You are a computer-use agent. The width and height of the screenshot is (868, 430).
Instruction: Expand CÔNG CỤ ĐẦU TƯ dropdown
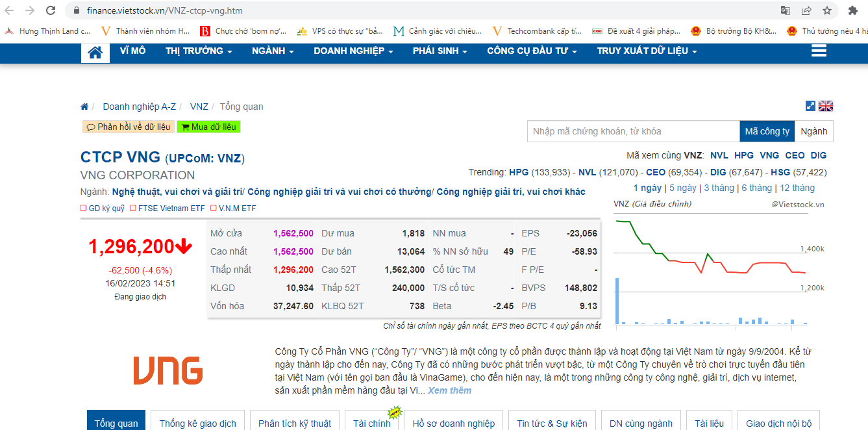coord(532,51)
